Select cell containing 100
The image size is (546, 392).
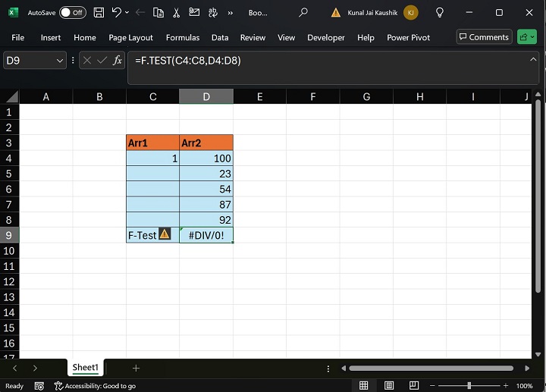[206, 158]
